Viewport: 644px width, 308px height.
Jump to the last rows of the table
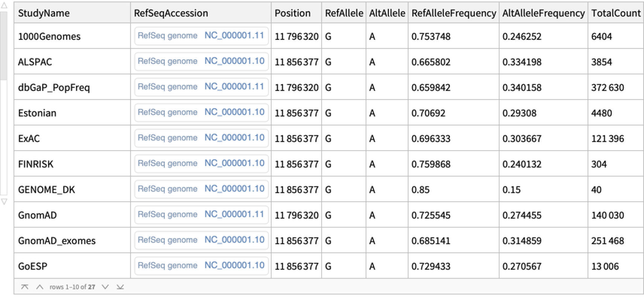(x=120, y=287)
